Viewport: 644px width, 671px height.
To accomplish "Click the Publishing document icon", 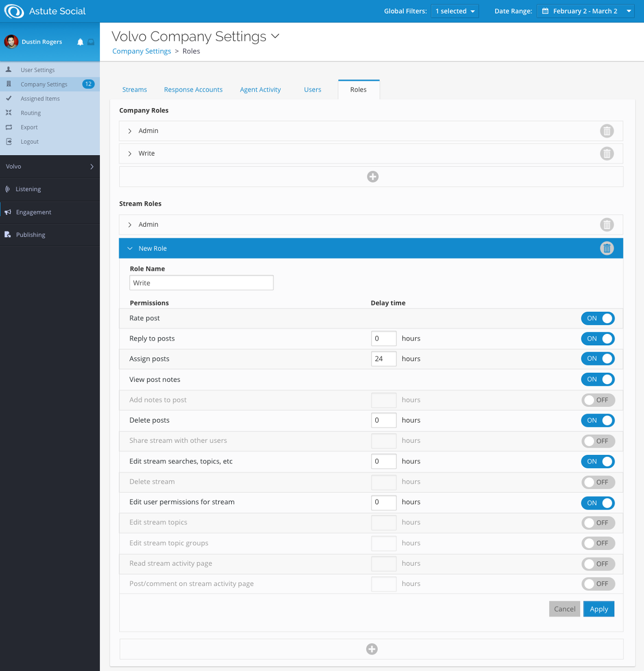I will 8,235.
